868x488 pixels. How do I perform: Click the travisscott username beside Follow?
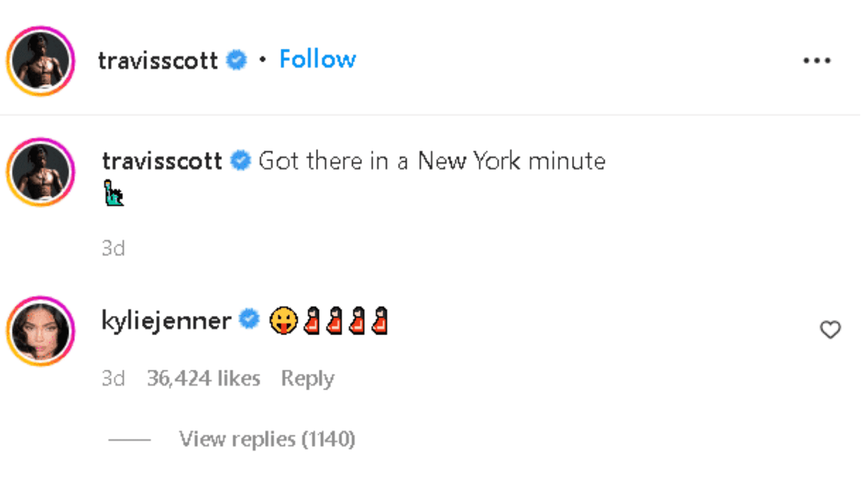[158, 61]
